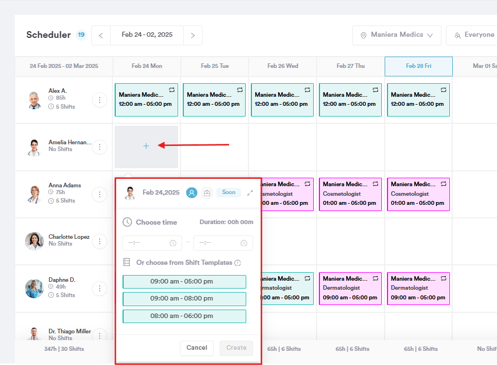
Task: Click repeat icon on Alex A. Feb 27 shift
Action: [x=375, y=90]
